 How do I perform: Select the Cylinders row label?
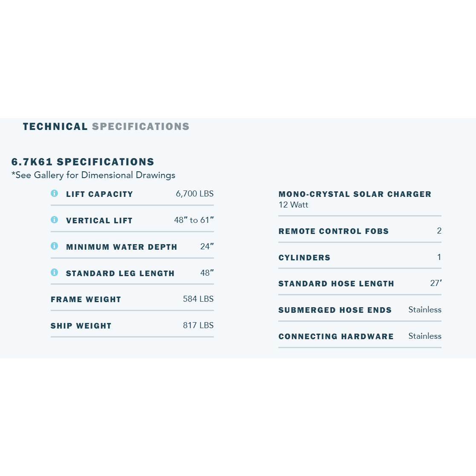point(305,258)
